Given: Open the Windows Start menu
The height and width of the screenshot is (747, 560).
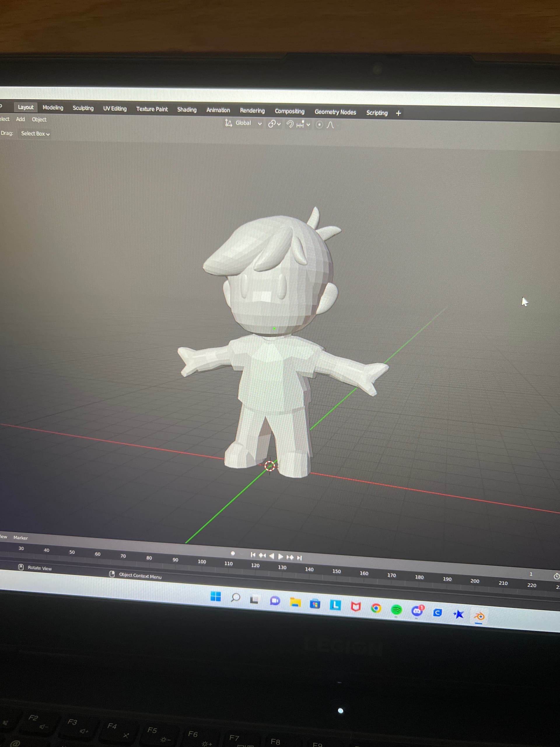Looking at the screenshot, I should click(215, 596).
